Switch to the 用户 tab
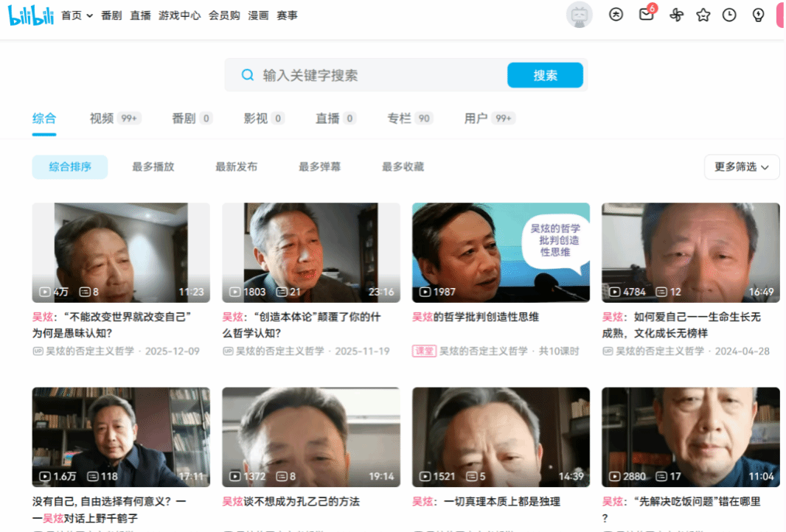The image size is (786, 532). click(476, 119)
